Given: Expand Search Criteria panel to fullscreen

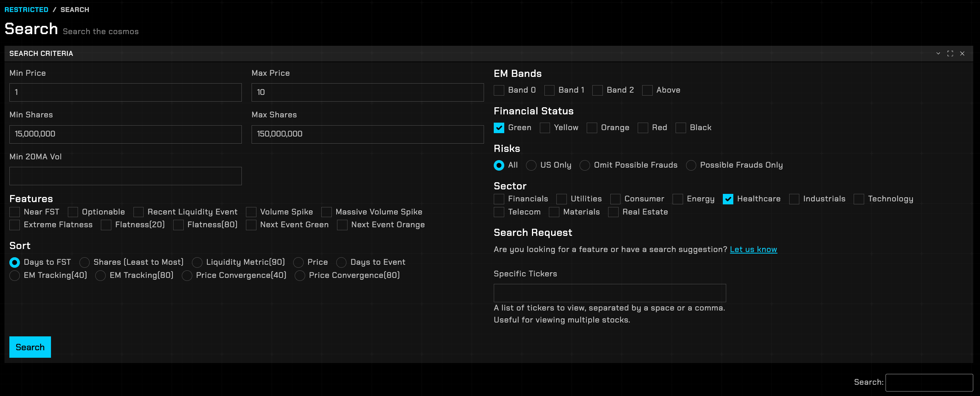Looking at the screenshot, I should pyautogui.click(x=950, y=54).
